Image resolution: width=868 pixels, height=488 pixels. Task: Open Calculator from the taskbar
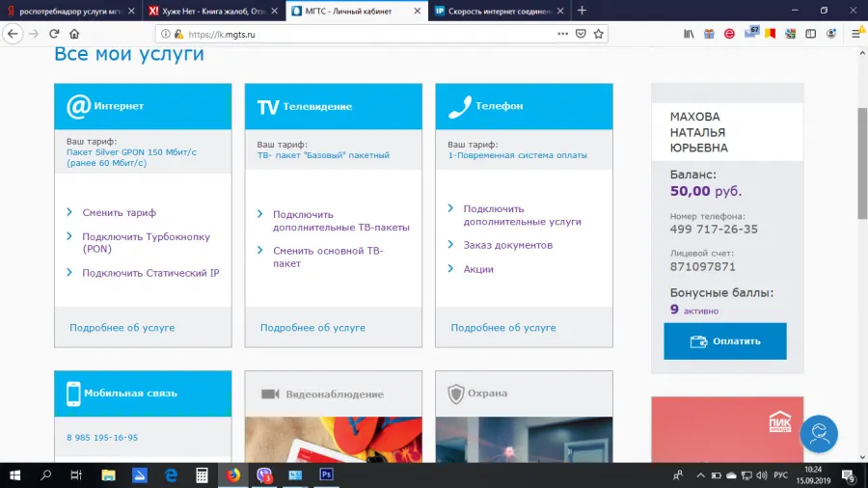click(x=202, y=474)
